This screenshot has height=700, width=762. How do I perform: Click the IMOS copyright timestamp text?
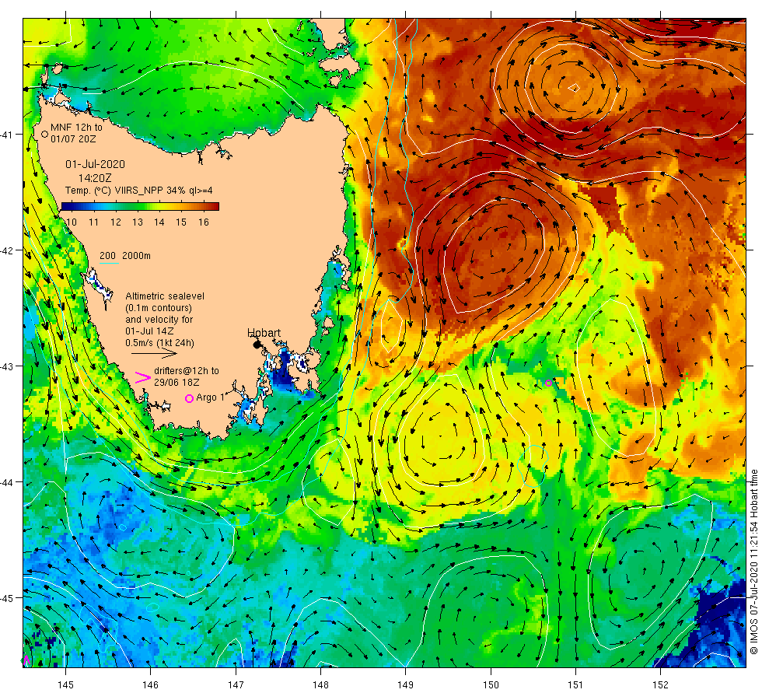click(x=753, y=562)
